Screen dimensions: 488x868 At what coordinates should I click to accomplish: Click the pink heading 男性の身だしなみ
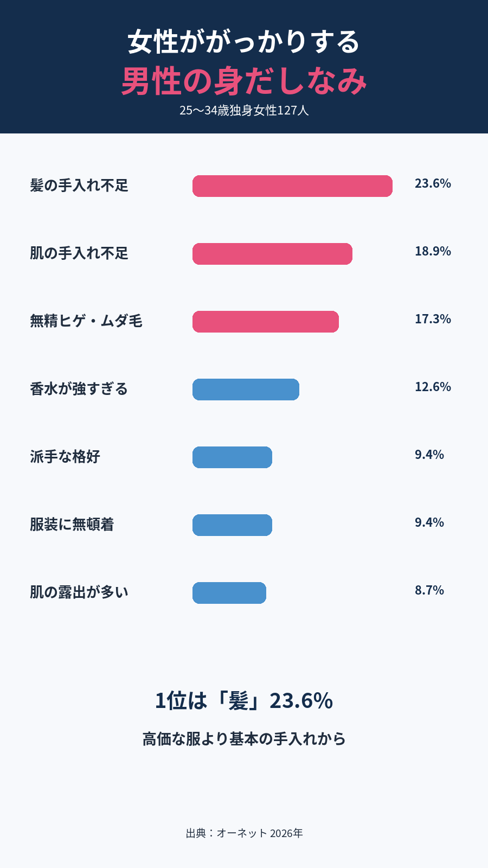(x=244, y=81)
